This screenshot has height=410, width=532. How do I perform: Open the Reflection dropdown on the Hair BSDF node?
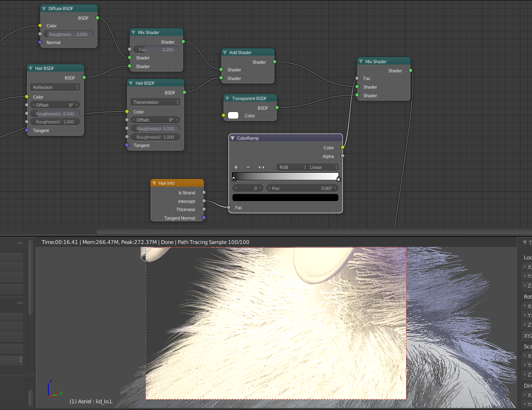point(55,87)
